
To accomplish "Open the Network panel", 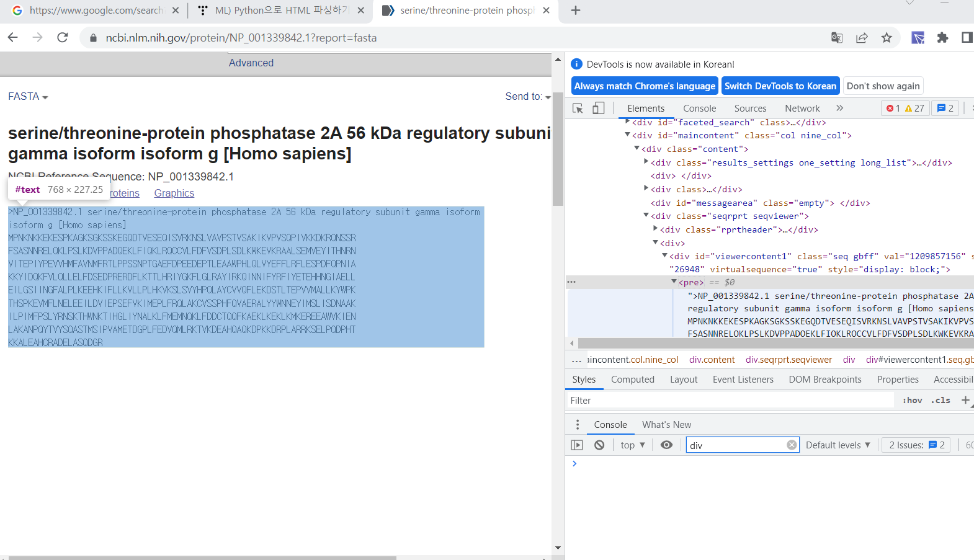I will click(802, 109).
